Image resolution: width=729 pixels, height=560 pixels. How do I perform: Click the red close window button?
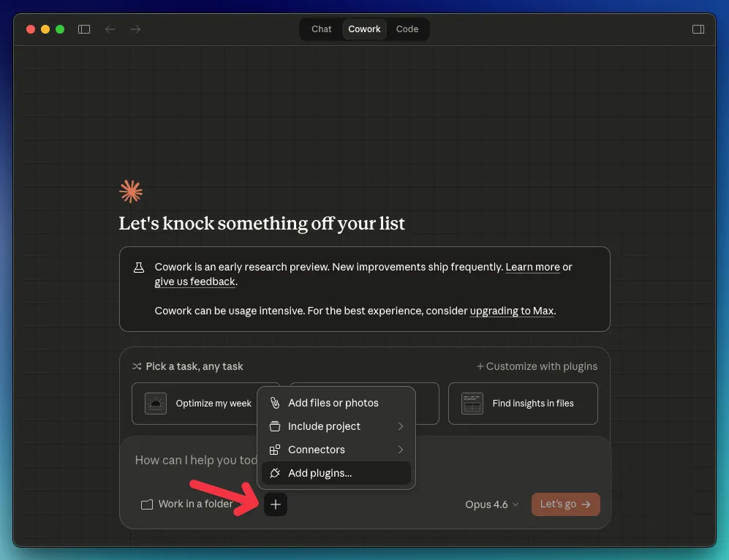31,29
